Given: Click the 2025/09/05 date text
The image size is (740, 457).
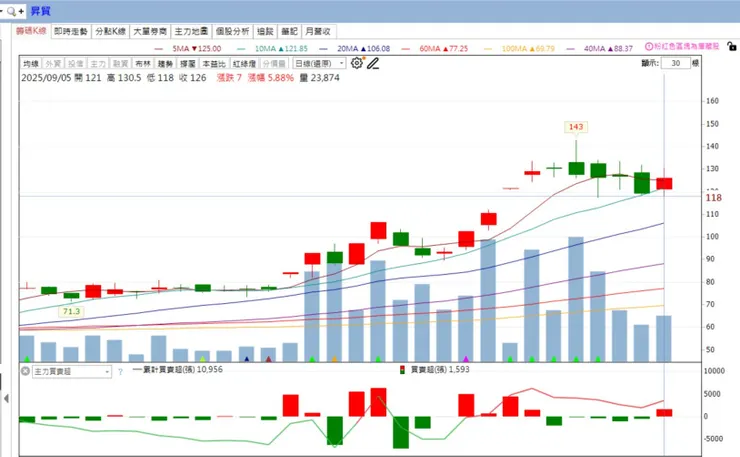Looking at the screenshot, I should (46, 77).
